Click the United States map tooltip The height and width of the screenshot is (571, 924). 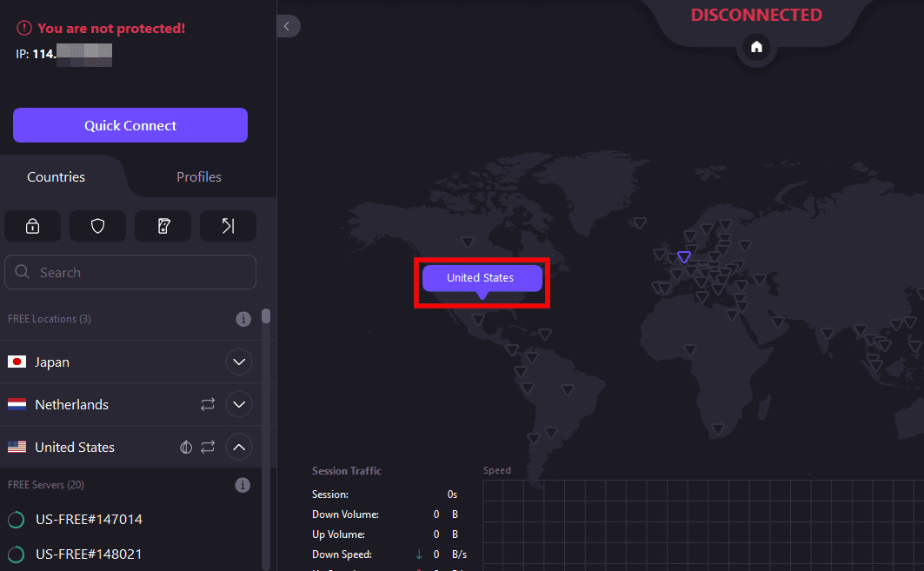tap(482, 278)
